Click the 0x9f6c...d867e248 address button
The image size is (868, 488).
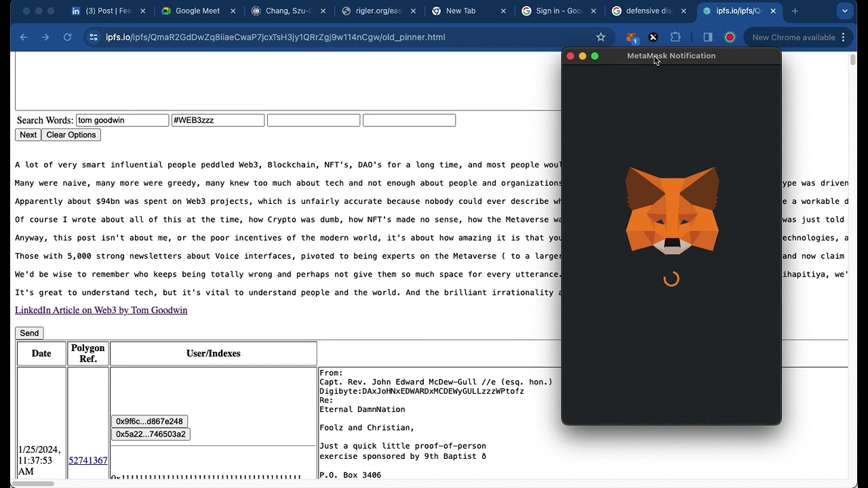coord(149,422)
